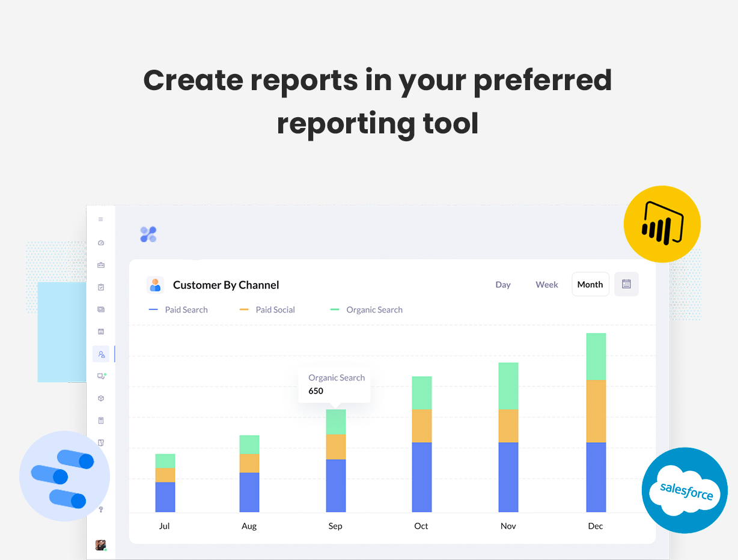Click the orange segment of Dec bar
738x560 pixels.
[x=596, y=411]
